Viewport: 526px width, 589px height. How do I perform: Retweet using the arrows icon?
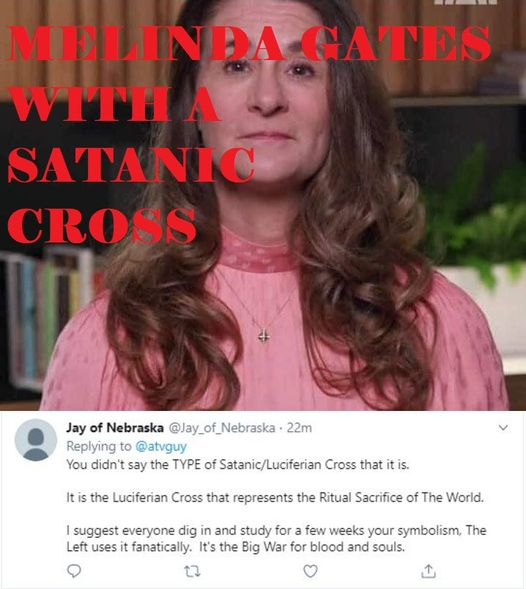tap(192, 571)
